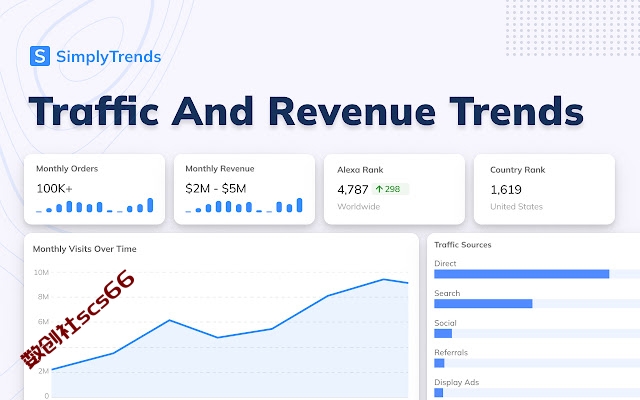Select the Traffic And Revenue Trends heading
Image resolution: width=640 pixels, height=400 pixels.
[x=306, y=111]
